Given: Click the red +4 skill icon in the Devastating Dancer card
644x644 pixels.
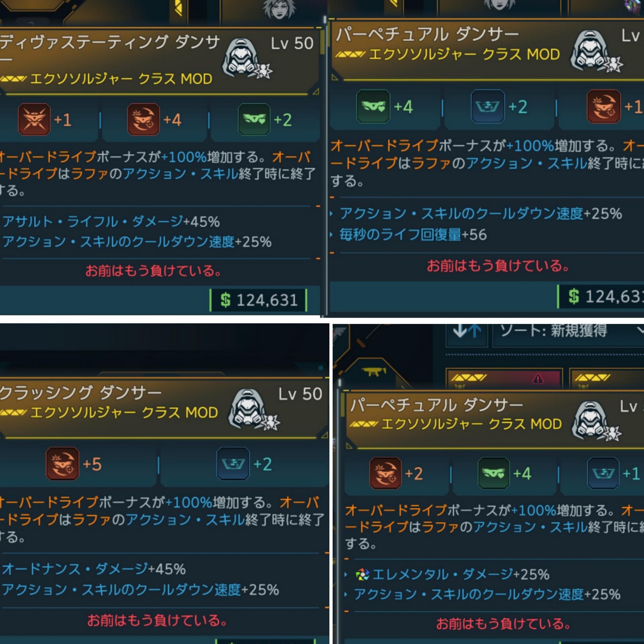Looking at the screenshot, I should click(x=144, y=119).
